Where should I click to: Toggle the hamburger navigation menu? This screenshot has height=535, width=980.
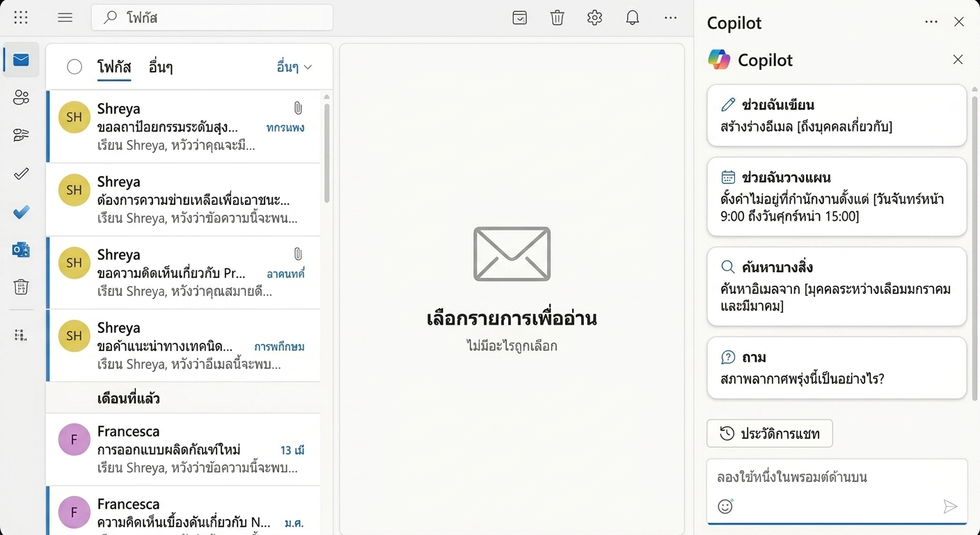pyautogui.click(x=65, y=18)
